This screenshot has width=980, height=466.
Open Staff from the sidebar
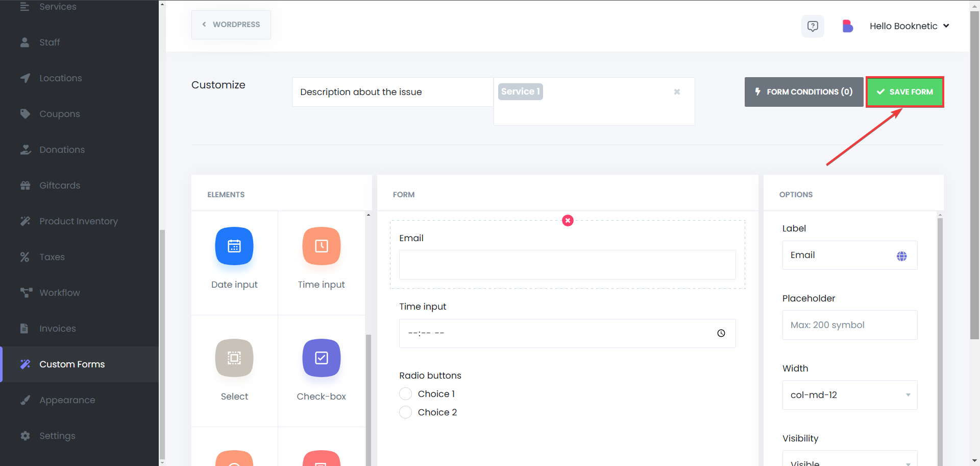[79, 42]
